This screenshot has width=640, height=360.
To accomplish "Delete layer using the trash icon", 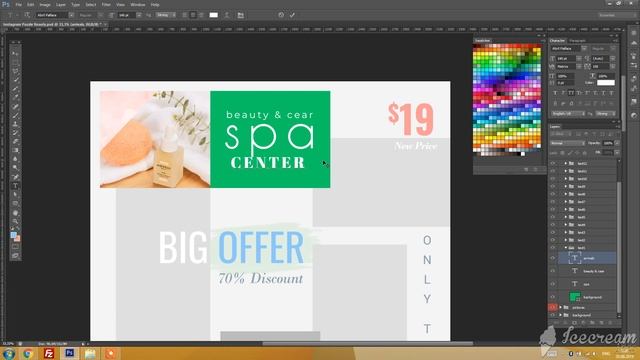I will [611, 323].
